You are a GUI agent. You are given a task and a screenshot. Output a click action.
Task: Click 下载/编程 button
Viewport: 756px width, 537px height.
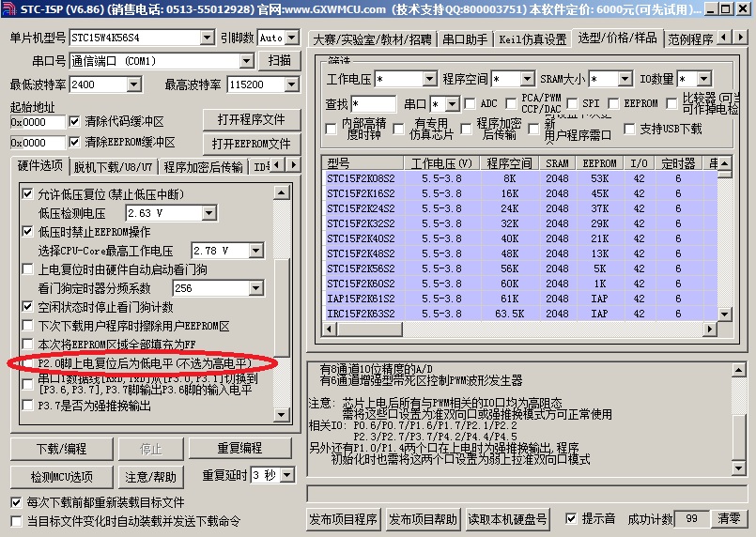pos(62,450)
